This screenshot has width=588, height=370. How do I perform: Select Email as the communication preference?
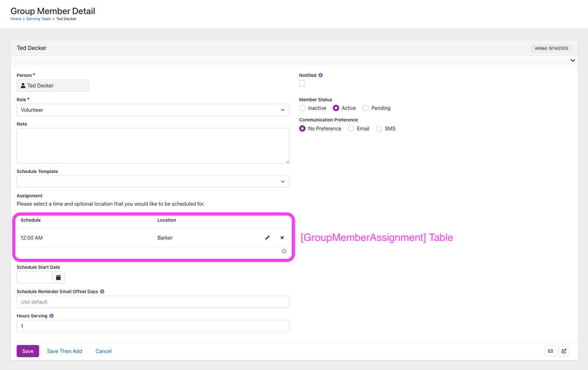click(351, 128)
